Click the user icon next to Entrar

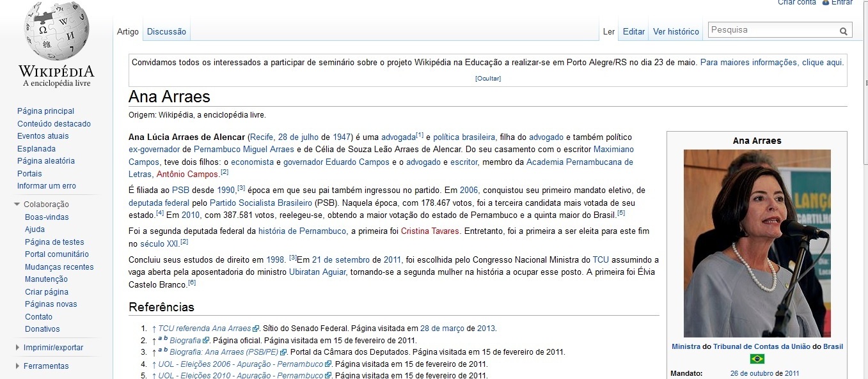pyautogui.click(x=825, y=3)
